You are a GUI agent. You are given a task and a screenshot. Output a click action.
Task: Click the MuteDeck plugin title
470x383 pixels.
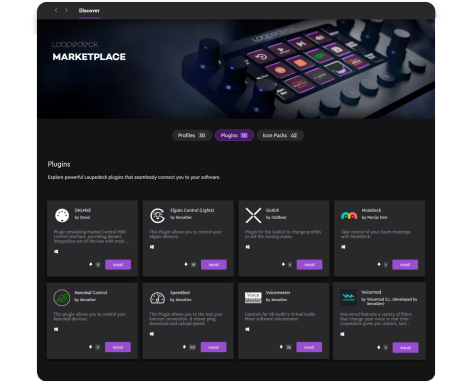coord(371,210)
